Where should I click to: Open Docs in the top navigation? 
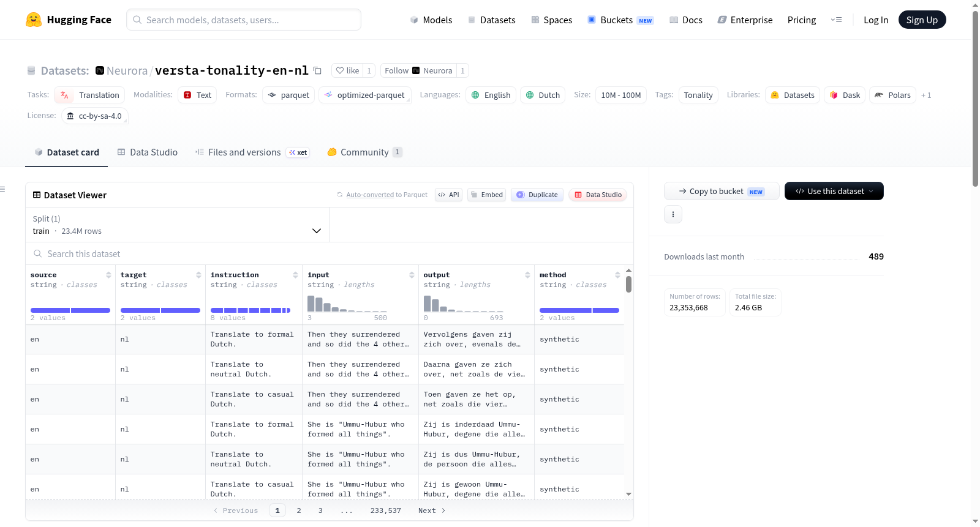pyautogui.click(x=685, y=20)
